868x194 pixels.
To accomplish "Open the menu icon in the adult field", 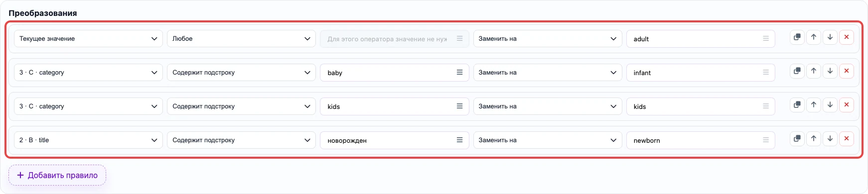I will 766,39.
